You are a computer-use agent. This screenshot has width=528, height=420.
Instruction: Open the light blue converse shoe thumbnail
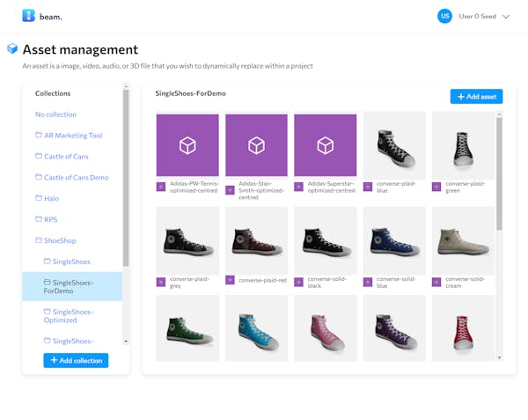click(x=257, y=328)
